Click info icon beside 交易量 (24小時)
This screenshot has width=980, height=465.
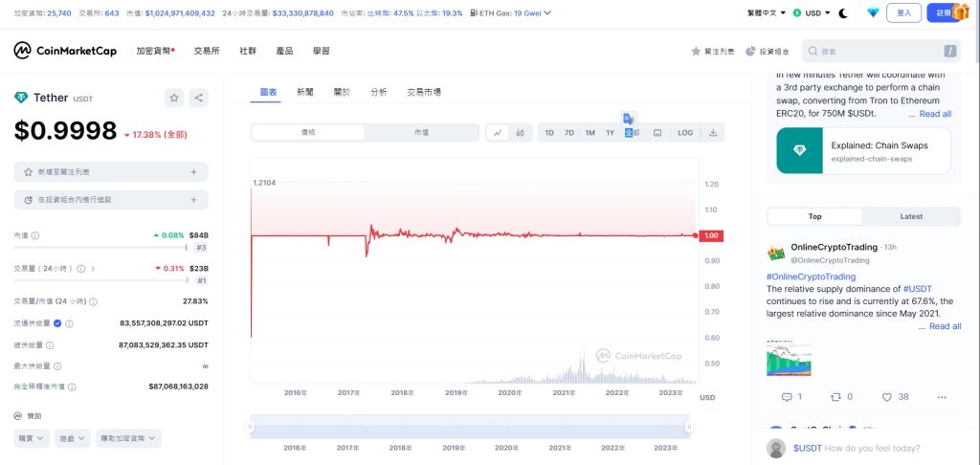click(x=81, y=269)
